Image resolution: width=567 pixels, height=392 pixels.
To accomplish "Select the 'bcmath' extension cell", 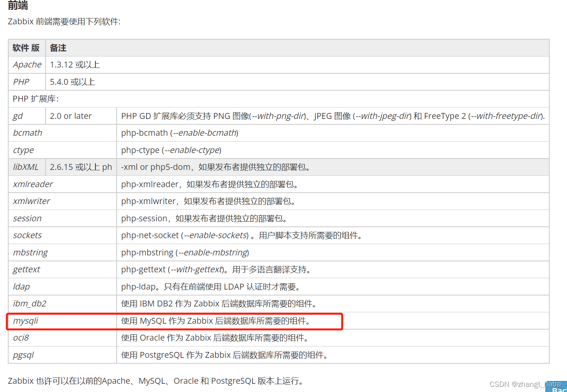I will 62,133.
